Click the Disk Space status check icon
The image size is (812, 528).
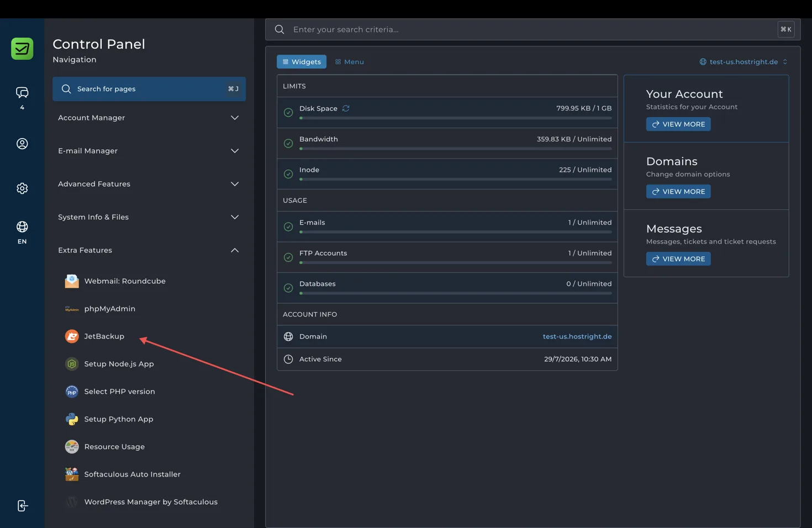click(288, 113)
